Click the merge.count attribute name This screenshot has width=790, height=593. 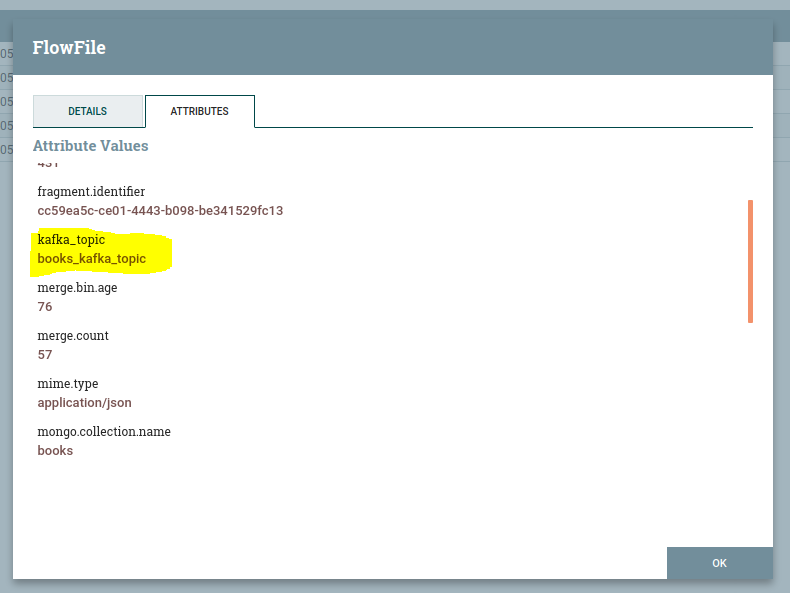pos(73,335)
